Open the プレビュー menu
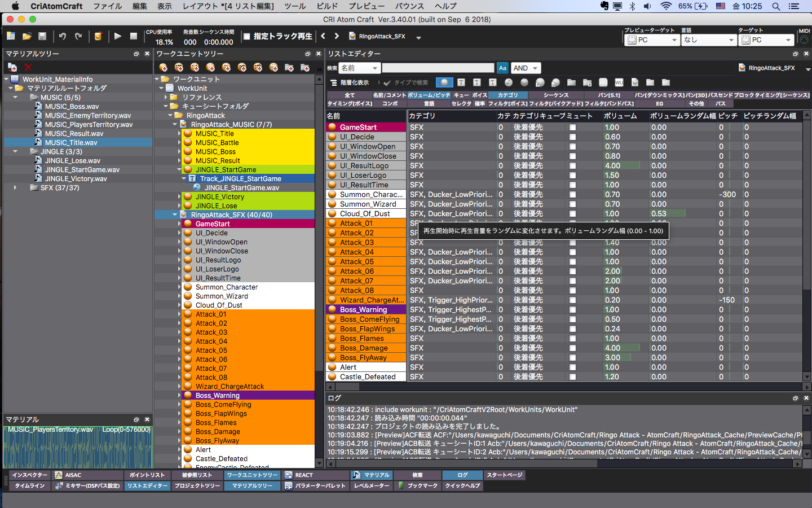 coord(367,6)
